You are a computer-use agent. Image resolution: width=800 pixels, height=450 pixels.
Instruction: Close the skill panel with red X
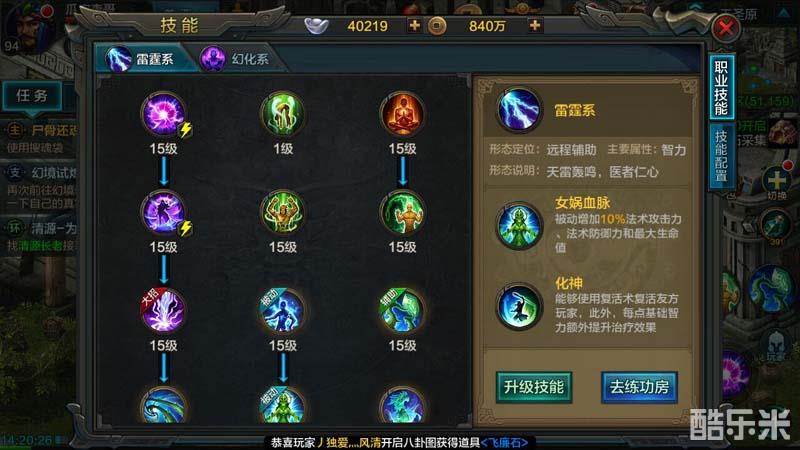(x=726, y=28)
